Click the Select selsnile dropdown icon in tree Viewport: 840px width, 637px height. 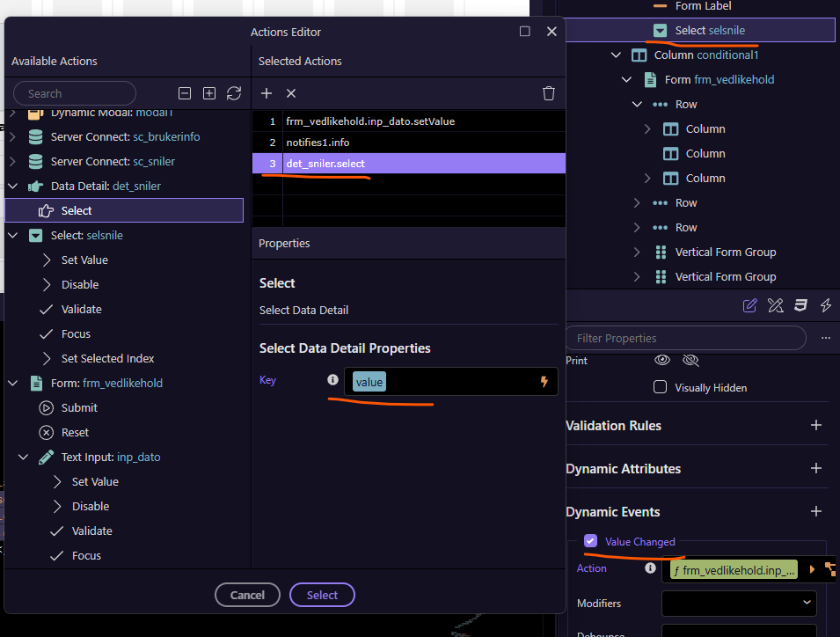(660, 31)
